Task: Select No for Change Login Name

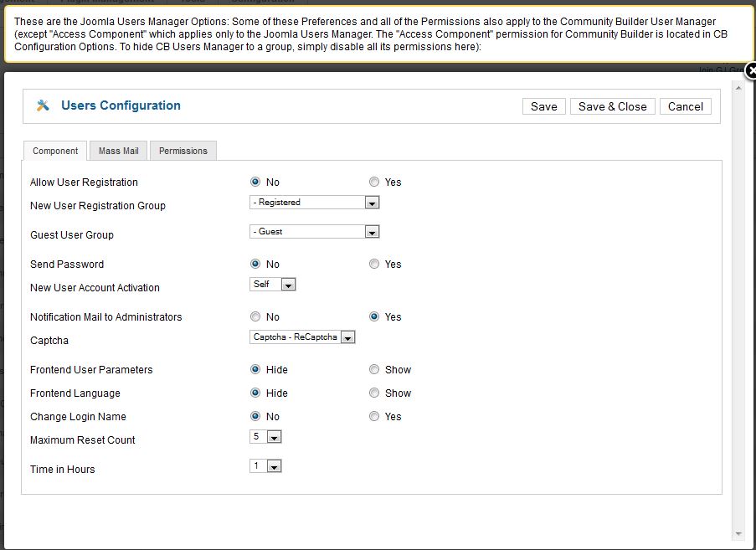Action: coord(255,416)
